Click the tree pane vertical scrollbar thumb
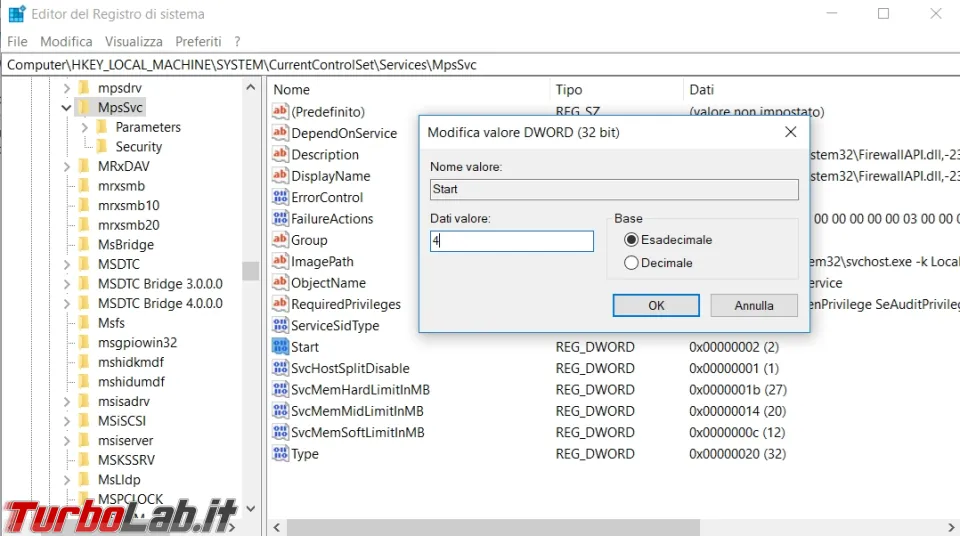Image resolution: width=960 pixels, height=536 pixels. pyautogui.click(x=251, y=270)
